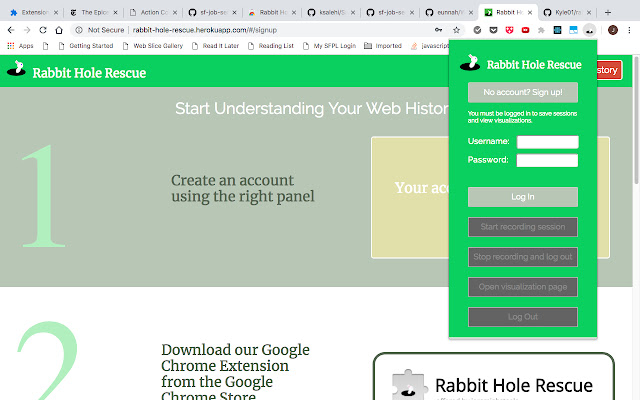Viewport: 640px width, 400px height.
Task: Open the browser home page icon
Action: tap(59, 30)
